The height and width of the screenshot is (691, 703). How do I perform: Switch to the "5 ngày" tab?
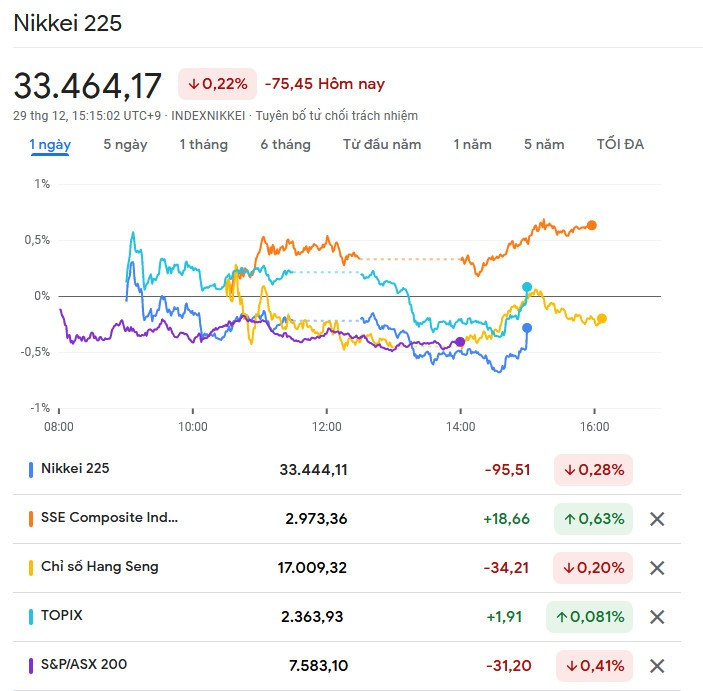pyautogui.click(x=125, y=144)
